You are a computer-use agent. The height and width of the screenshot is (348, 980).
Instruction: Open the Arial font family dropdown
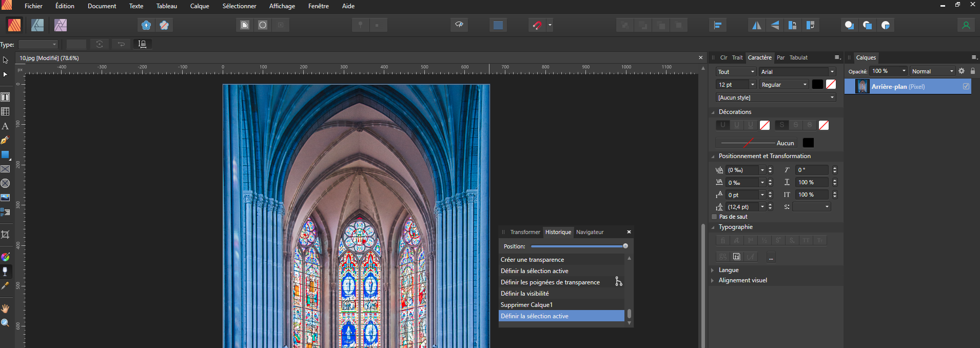(797, 72)
